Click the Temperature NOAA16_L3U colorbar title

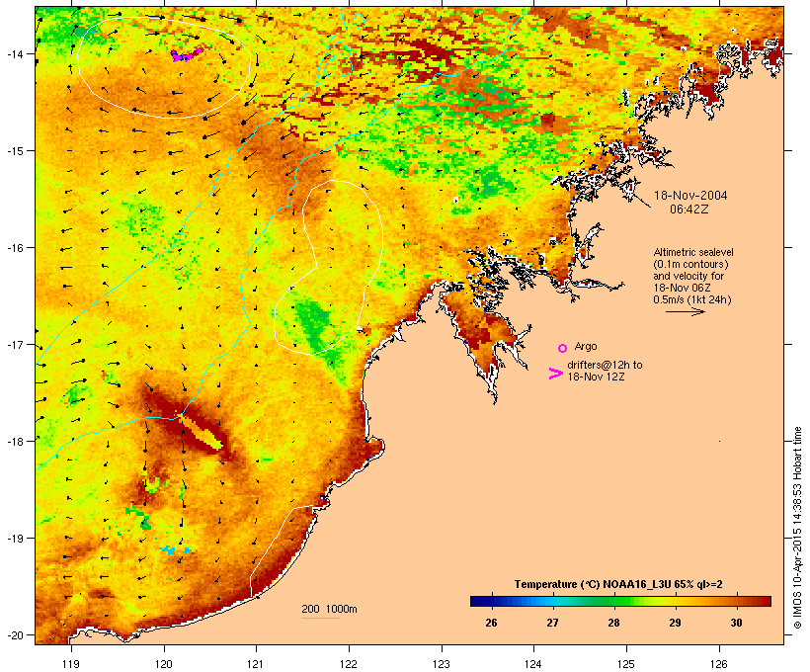coord(618,584)
